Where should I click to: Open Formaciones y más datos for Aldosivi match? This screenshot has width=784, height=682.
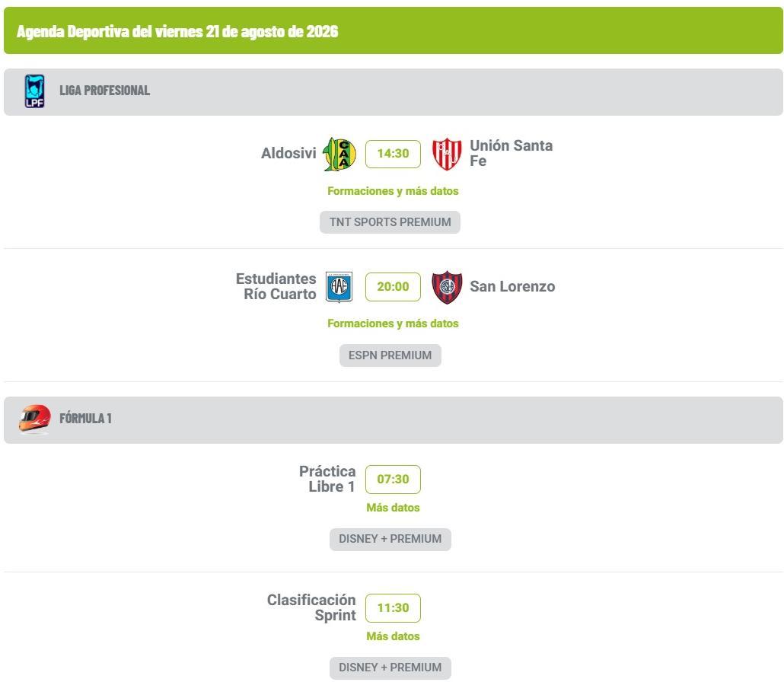coord(393,191)
